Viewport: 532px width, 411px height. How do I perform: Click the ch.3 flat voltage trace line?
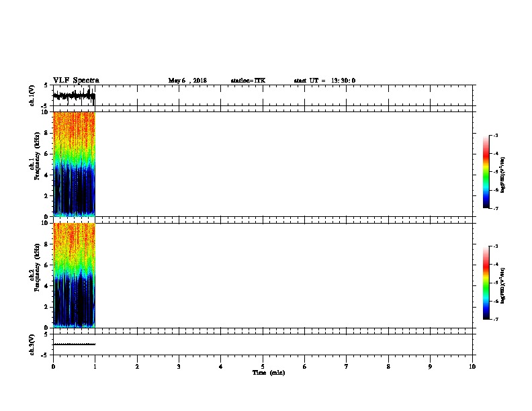(x=75, y=345)
